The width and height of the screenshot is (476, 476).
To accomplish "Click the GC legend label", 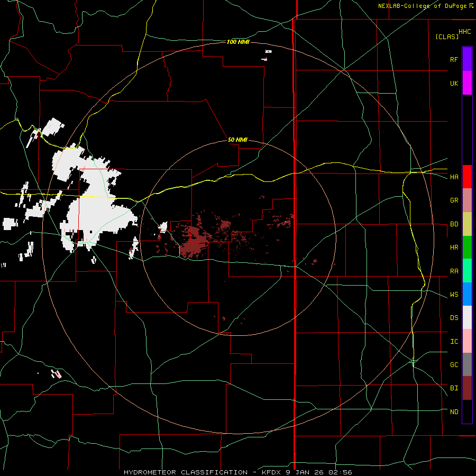I will (x=454, y=365).
